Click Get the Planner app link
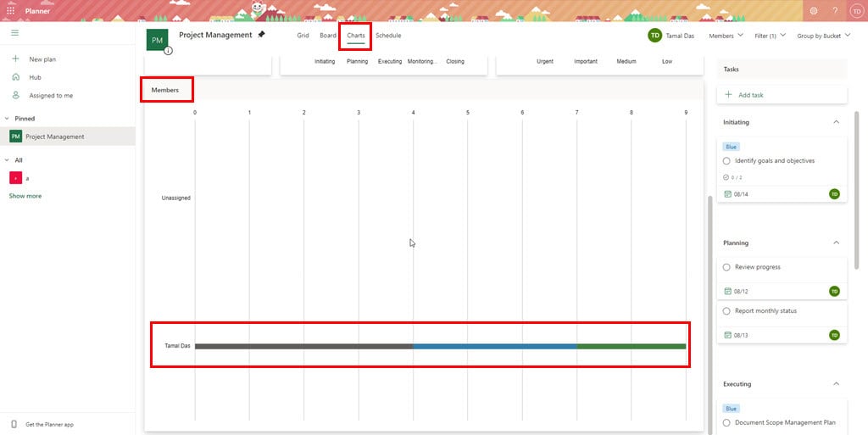 tap(49, 425)
